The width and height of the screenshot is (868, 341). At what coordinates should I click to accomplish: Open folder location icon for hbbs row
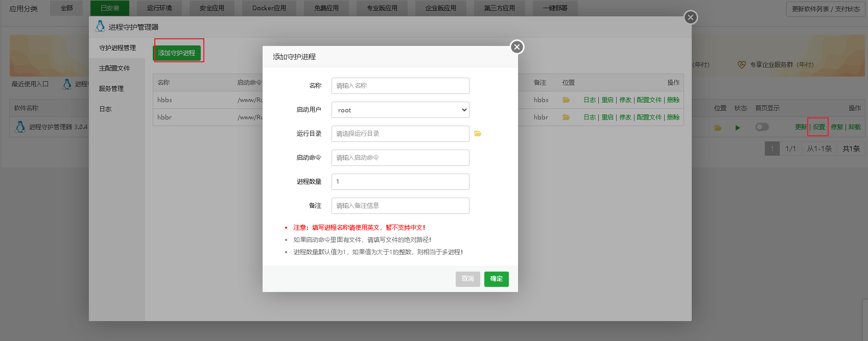[566, 100]
